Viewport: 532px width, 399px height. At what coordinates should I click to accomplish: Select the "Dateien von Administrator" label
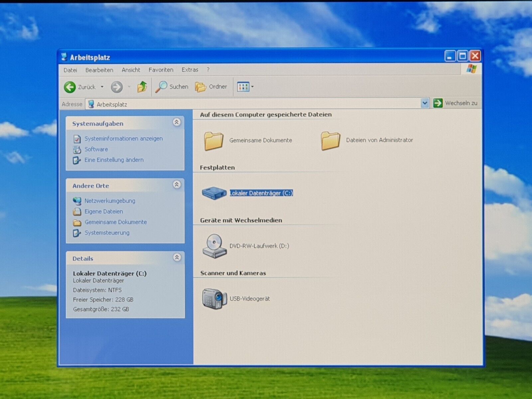point(379,140)
